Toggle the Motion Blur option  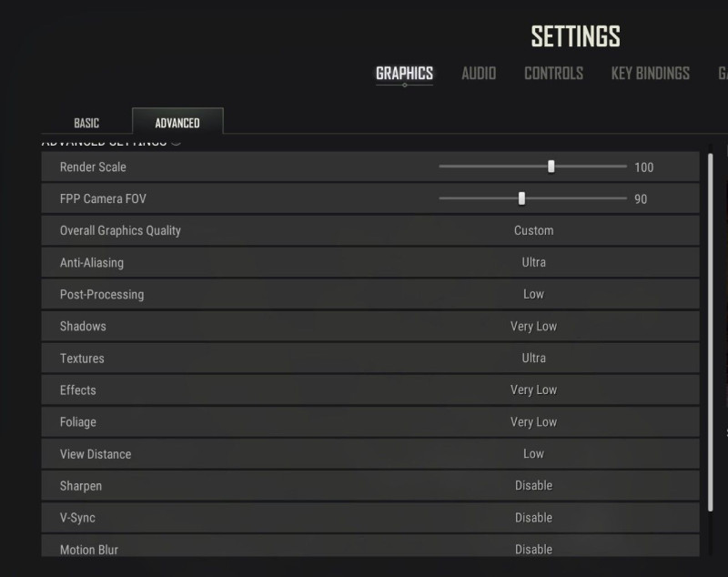tap(533, 549)
